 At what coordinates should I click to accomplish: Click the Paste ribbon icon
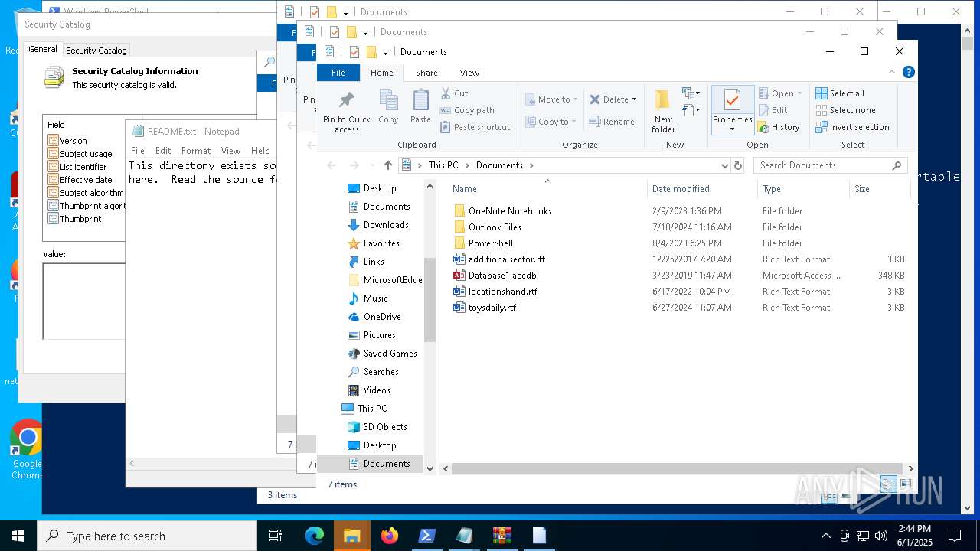click(420, 106)
